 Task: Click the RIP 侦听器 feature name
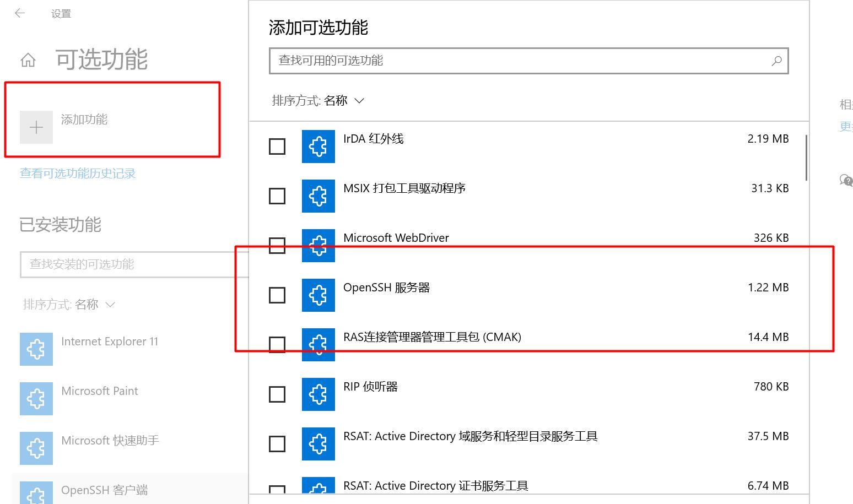[370, 387]
